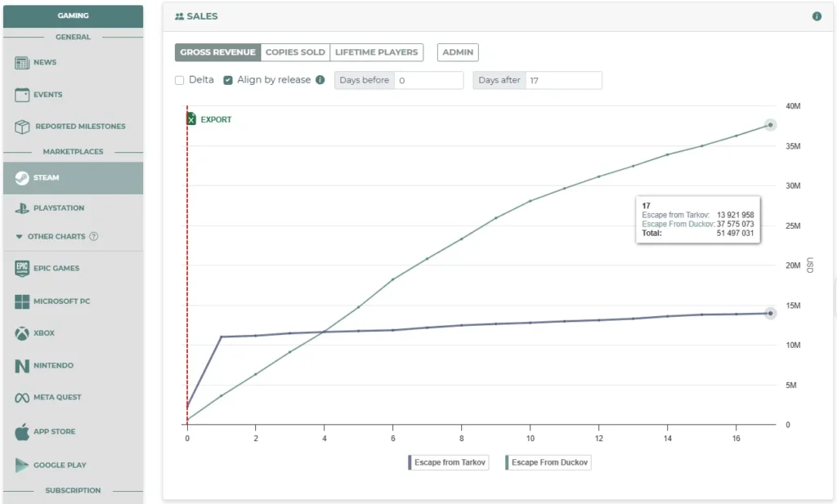Click the PlayStation icon in sidebar
Viewport: 837px width, 504px height.
click(x=22, y=208)
